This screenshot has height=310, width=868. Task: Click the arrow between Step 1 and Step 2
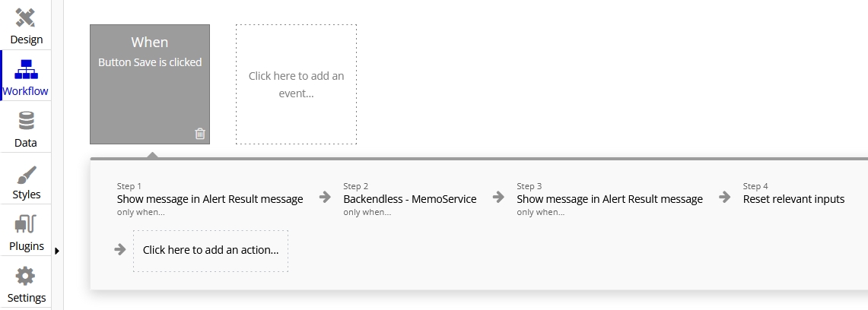point(325,198)
